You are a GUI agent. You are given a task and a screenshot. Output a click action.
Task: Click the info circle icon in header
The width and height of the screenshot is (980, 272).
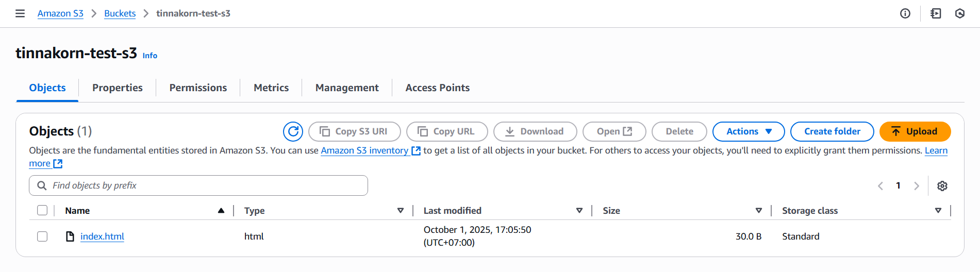pyautogui.click(x=905, y=13)
